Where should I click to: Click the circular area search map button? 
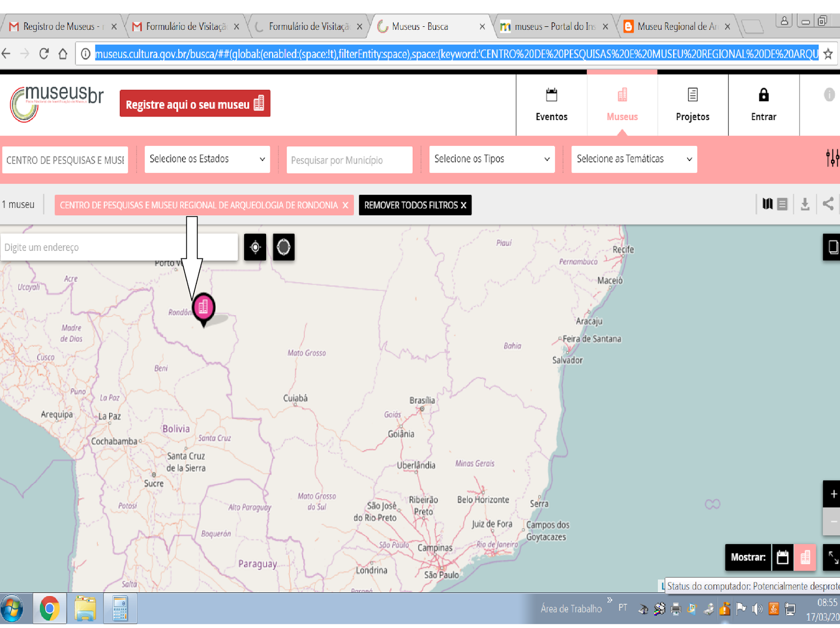pyautogui.click(x=283, y=247)
